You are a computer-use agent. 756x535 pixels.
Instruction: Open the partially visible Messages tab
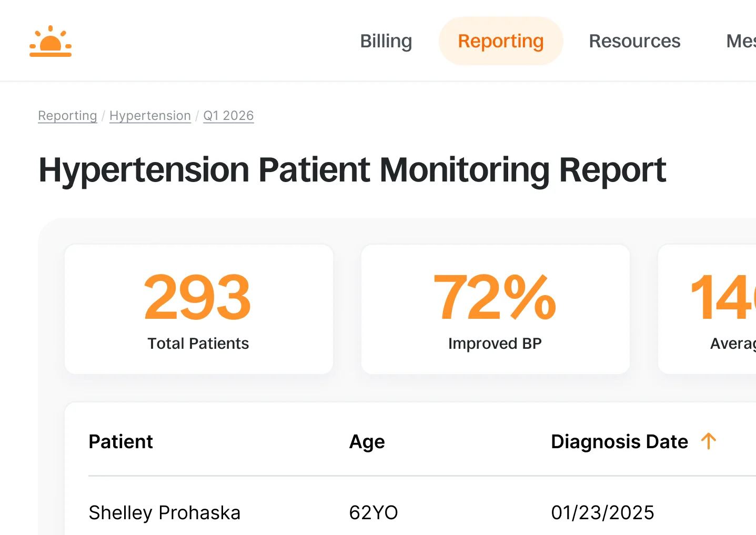[x=740, y=41]
